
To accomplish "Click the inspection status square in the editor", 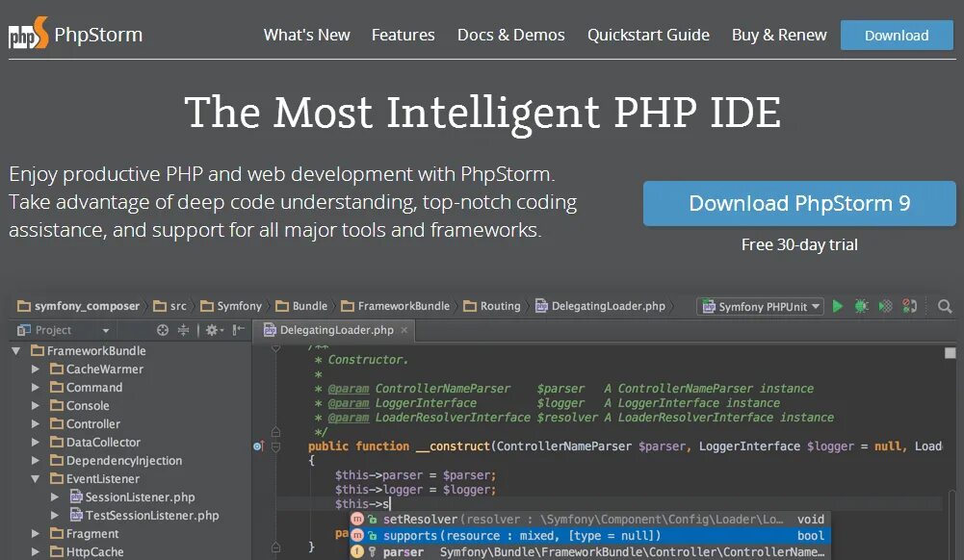I will point(950,353).
